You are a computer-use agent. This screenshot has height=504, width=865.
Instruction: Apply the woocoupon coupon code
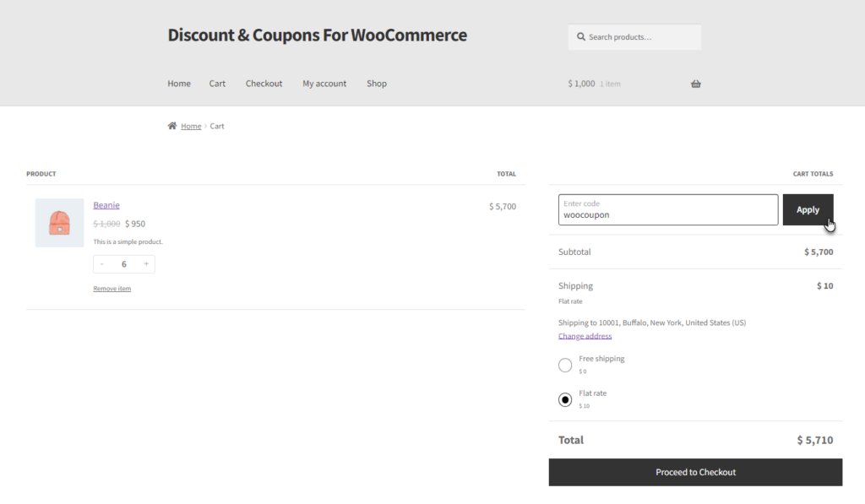point(808,209)
